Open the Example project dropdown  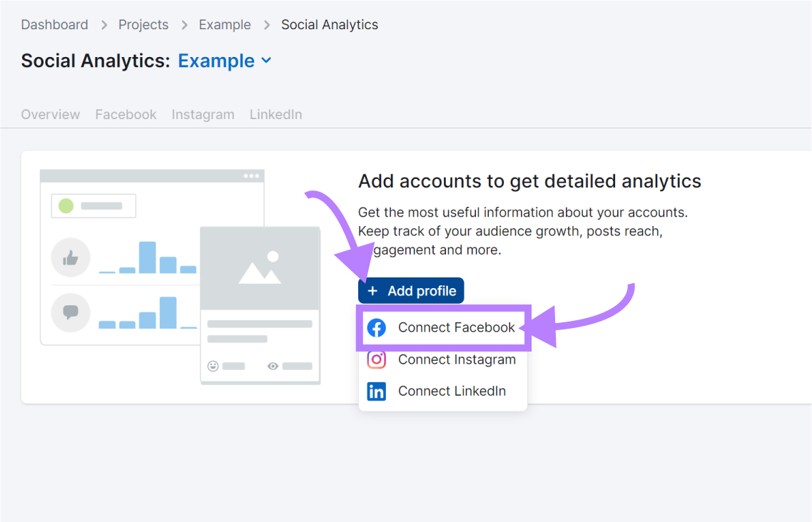(x=216, y=61)
